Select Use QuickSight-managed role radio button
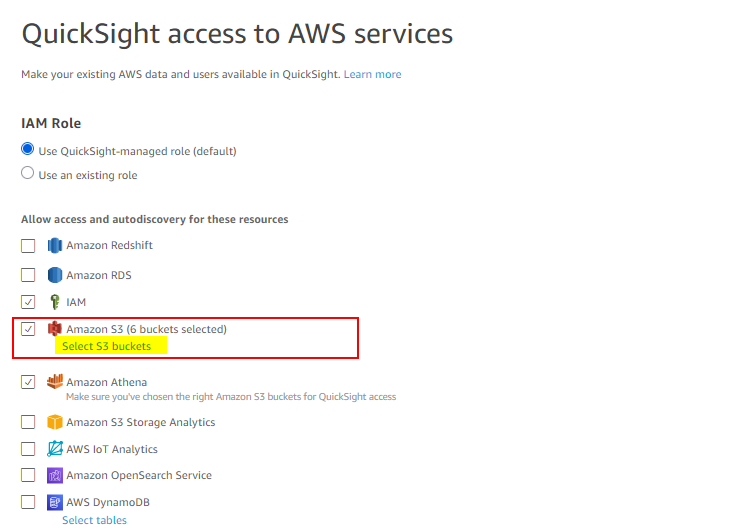 point(28,149)
